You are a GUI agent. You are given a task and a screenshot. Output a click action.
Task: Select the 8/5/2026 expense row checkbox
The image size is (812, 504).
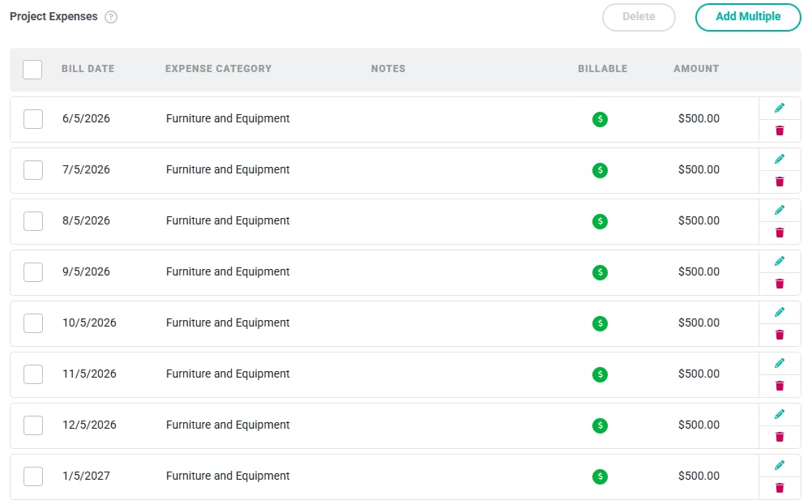click(33, 221)
